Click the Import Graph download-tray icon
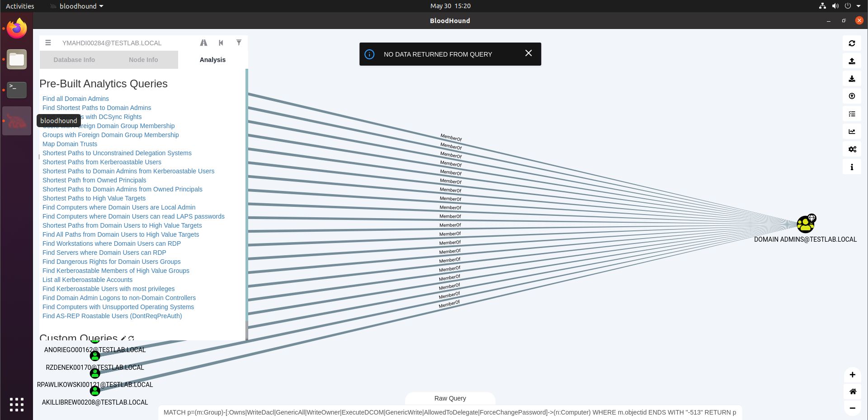Screen dimensions: 868x420 pyautogui.click(x=852, y=79)
